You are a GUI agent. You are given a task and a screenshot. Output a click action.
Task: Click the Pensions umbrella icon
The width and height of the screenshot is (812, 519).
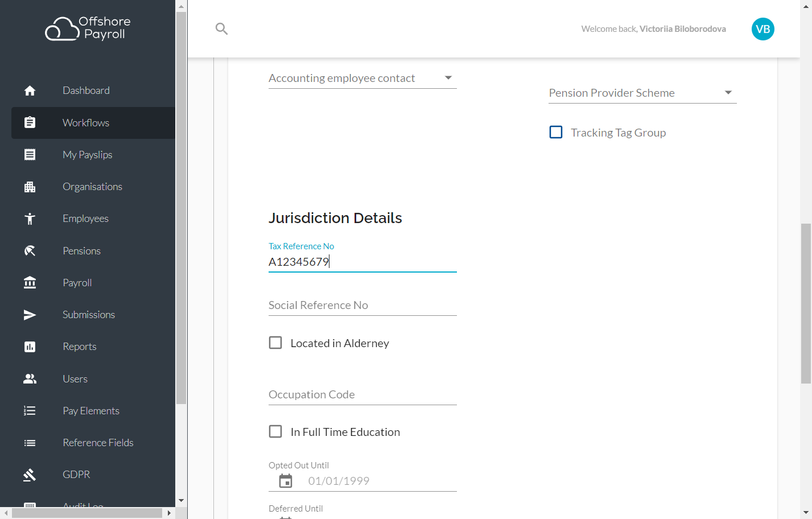(30, 250)
